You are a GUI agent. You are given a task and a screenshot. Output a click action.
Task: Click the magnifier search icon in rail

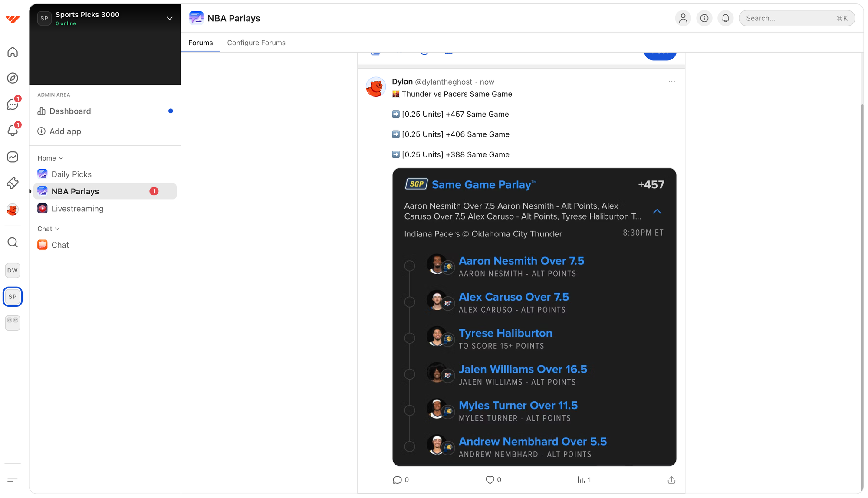13,242
